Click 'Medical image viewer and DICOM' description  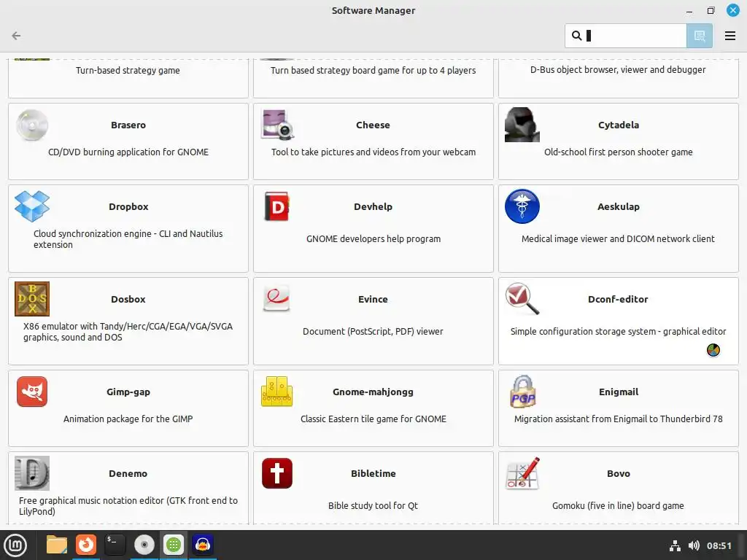[x=618, y=239]
